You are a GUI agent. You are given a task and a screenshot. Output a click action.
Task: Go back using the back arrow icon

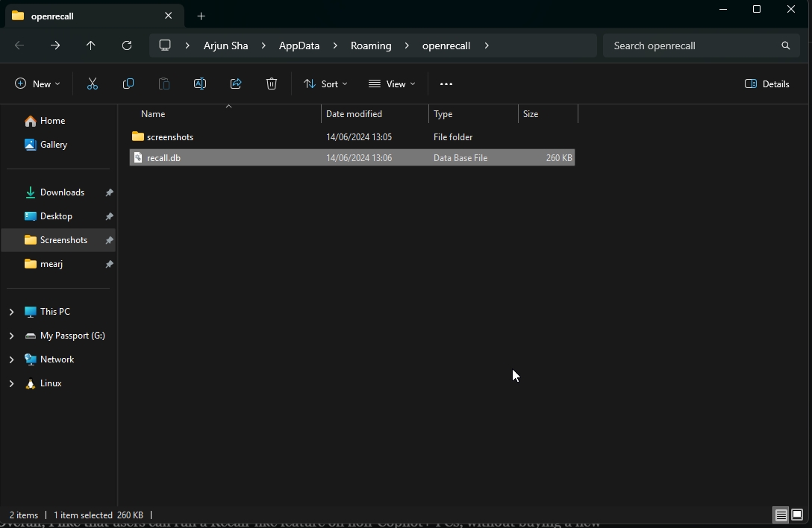[19, 45]
